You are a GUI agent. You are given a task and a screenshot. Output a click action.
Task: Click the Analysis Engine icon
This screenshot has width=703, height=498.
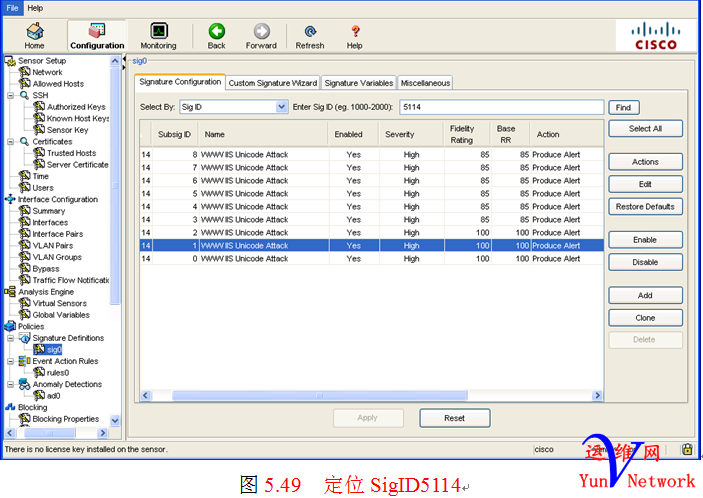tap(10, 291)
